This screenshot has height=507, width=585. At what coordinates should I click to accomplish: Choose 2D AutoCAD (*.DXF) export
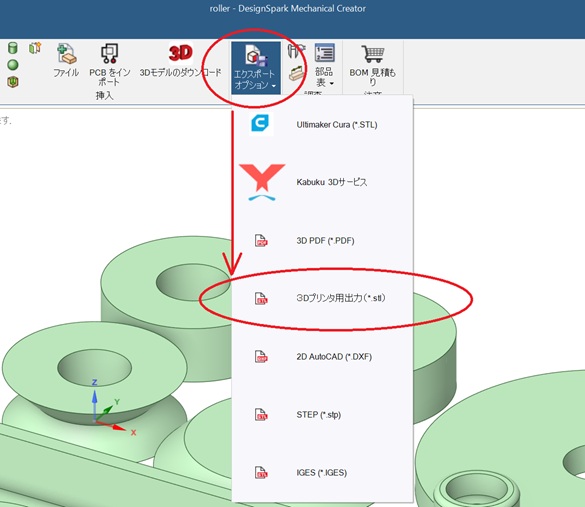click(322, 357)
